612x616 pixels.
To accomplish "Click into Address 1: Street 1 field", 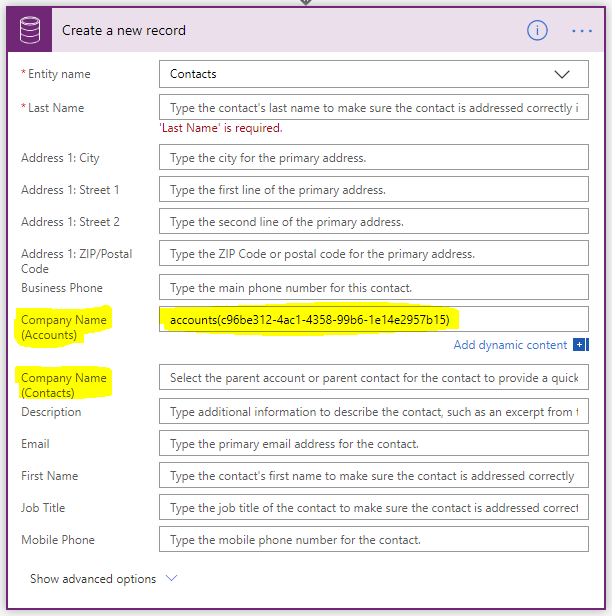I will coord(373,190).
